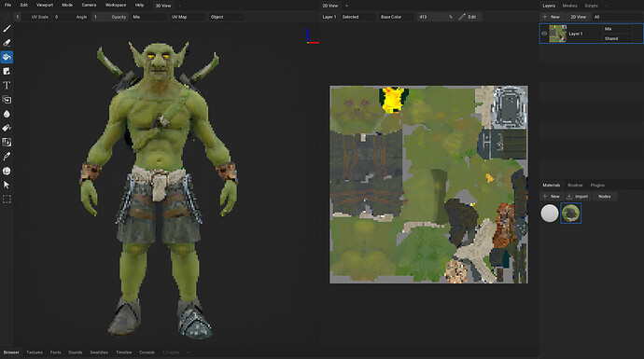Switch to the Brushes tab
644x359 pixels.
coord(575,185)
